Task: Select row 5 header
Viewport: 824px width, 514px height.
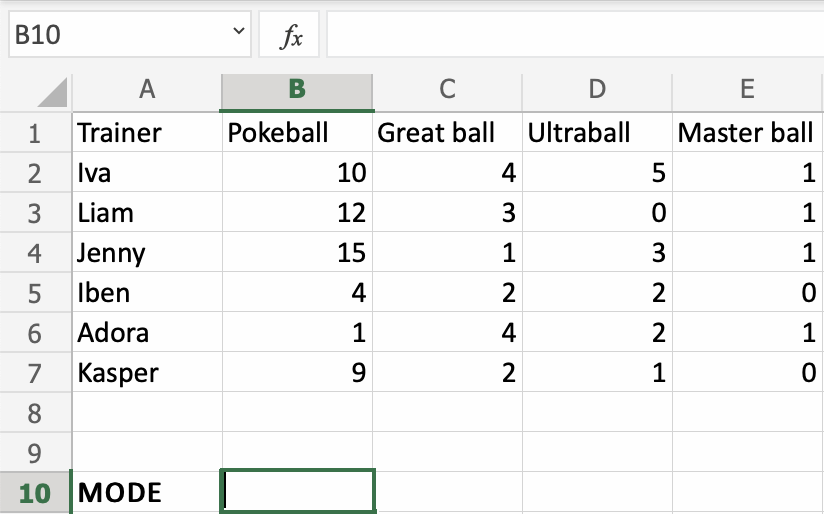Action: point(35,292)
